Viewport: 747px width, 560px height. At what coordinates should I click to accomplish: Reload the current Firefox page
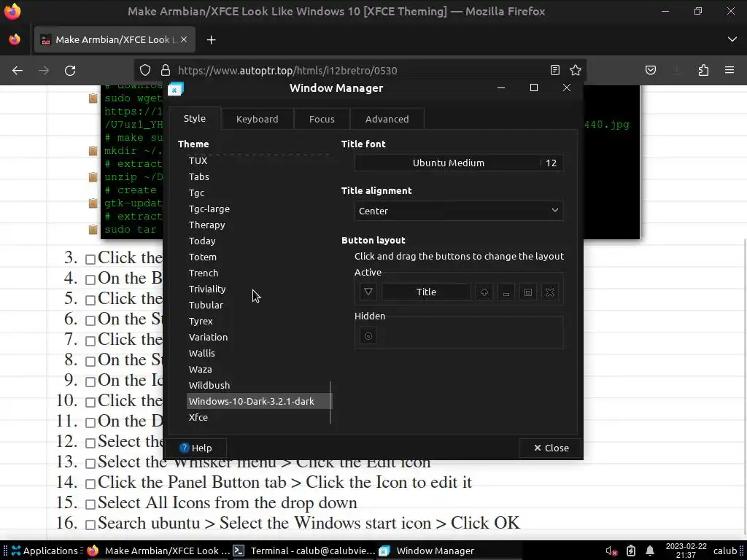pyautogui.click(x=70, y=71)
